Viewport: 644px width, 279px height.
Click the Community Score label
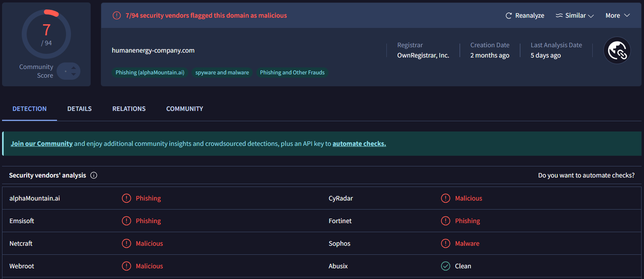[x=36, y=71]
